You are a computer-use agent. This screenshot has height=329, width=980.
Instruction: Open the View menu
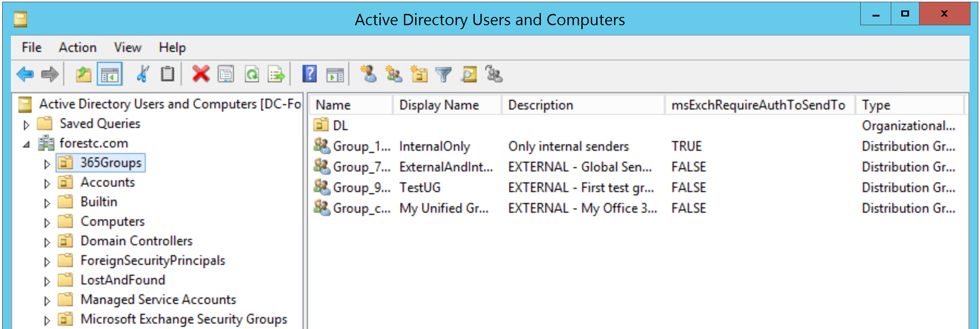(128, 47)
